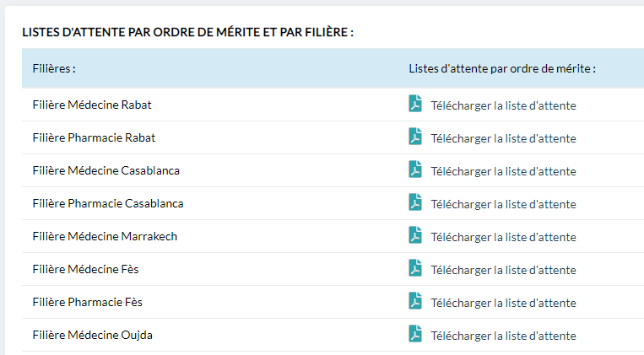Click PDF icon for Filière Pharmacie Fès
Image resolution: width=644 pixels, height=355 pixels.
pyautogui.click(x=414, y=301)
